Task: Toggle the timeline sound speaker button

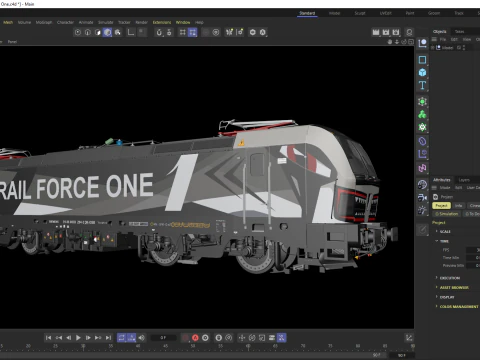Action: pos(142,338)
